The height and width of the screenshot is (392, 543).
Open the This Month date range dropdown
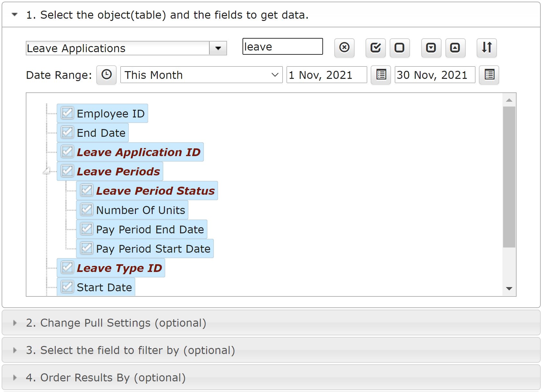click(x=201, y=75)
